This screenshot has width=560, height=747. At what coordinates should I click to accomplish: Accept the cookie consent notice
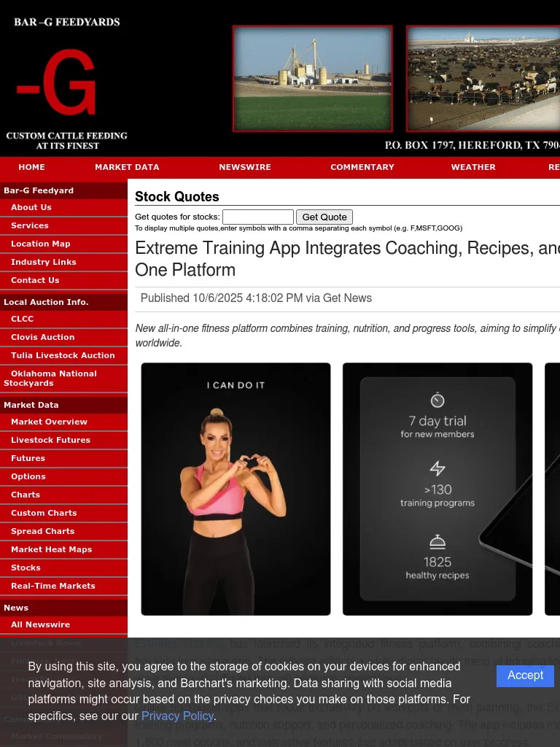coord(525,676)
